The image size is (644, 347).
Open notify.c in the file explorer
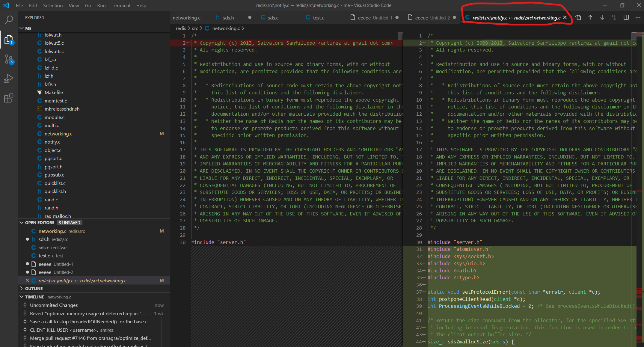pyautogui.click(x=52, y=142)
